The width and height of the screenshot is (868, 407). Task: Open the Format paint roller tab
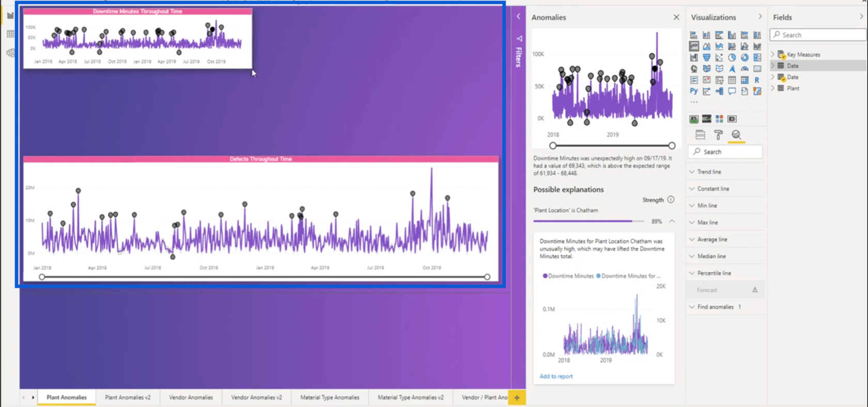[718, 135]
